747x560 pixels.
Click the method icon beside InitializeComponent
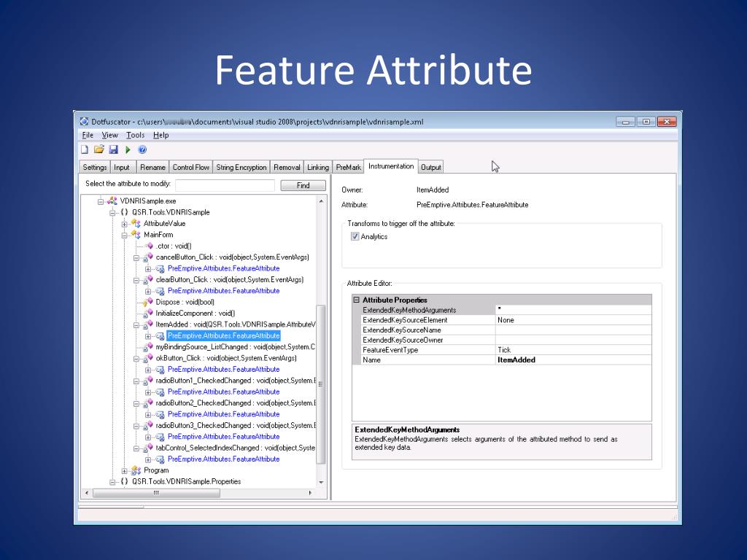(147, 314)
